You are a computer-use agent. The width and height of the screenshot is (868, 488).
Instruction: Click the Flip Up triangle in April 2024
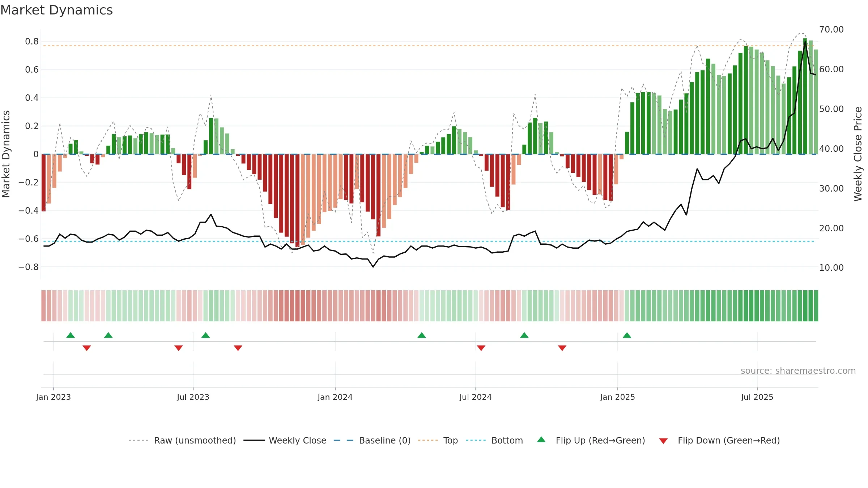point(421,335)
